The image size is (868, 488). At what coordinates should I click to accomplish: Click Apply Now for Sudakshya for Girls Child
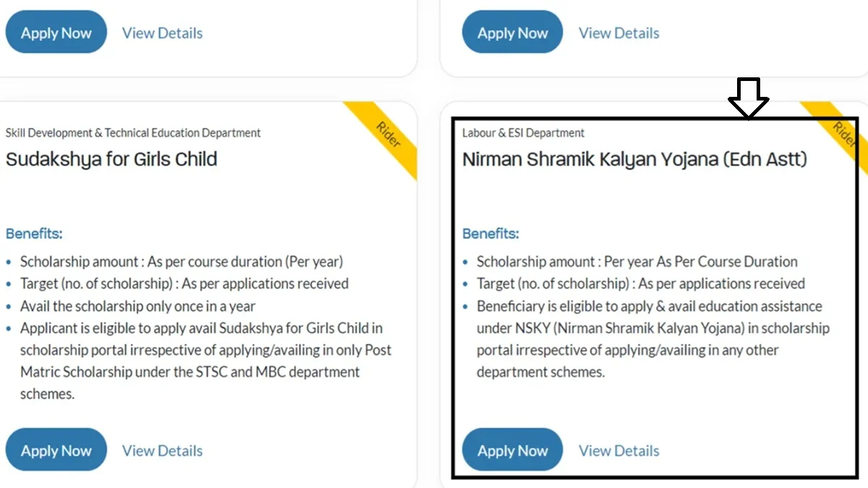click(56, 449)
